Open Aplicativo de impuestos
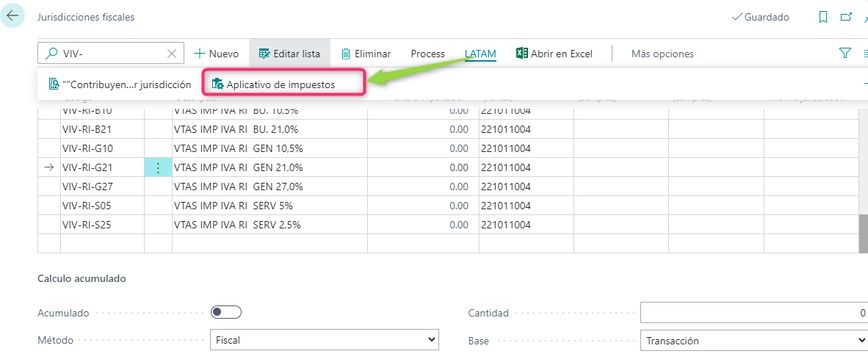This screenshot has width=868, height=362. pos(273,84)
